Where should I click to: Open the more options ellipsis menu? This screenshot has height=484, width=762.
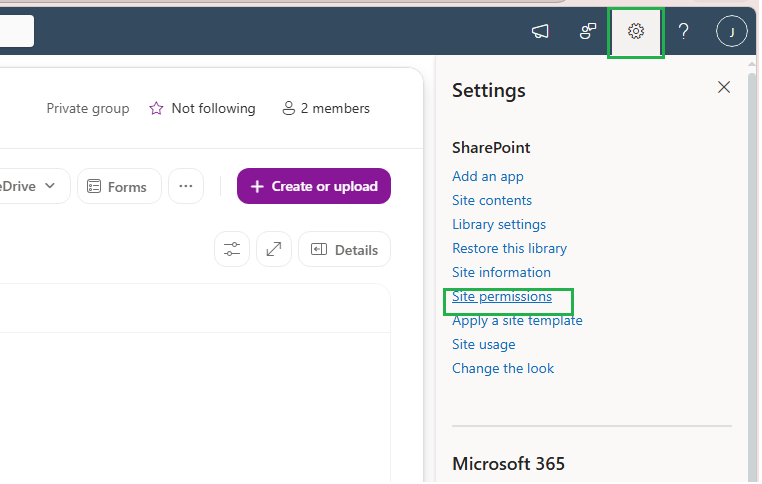point(186,187)
